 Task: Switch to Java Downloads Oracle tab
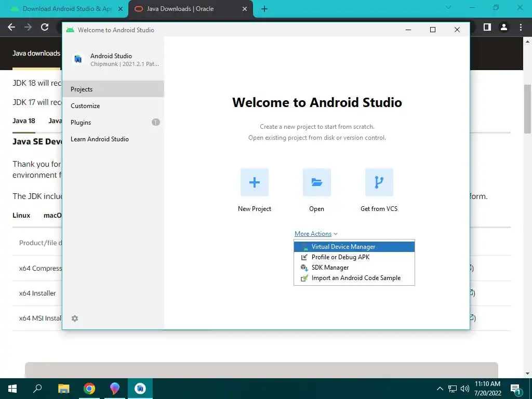190,9
